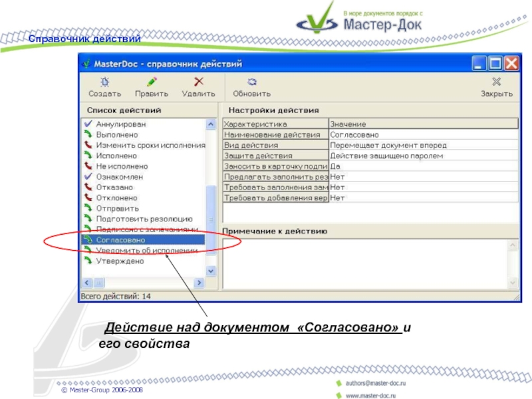Image resolution: width=532 pixels, height=399 pixels.
Task: Click the Править pencil button
Action: click(x=152, y=87)
